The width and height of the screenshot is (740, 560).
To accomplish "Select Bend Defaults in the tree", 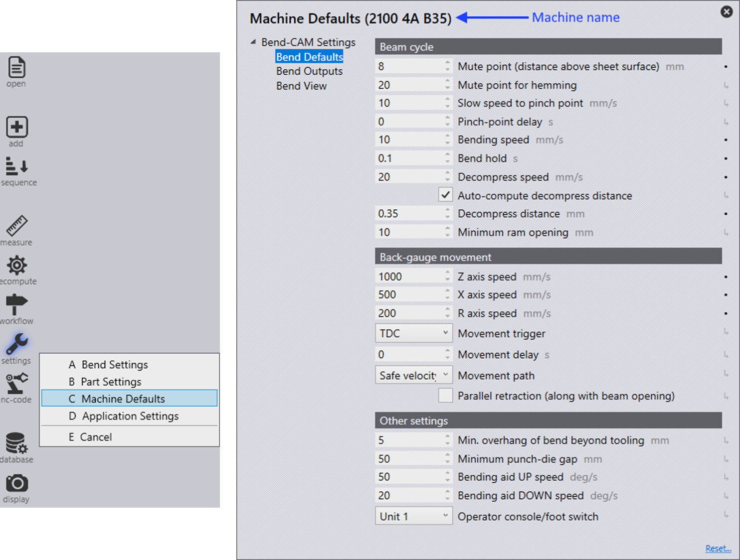I will tap(309, 57).
